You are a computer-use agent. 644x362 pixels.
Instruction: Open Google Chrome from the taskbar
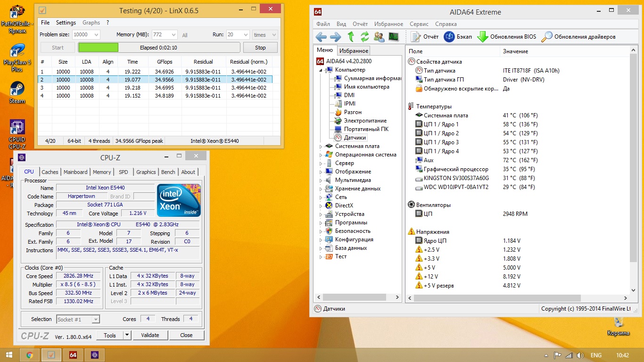click(29, 355)
